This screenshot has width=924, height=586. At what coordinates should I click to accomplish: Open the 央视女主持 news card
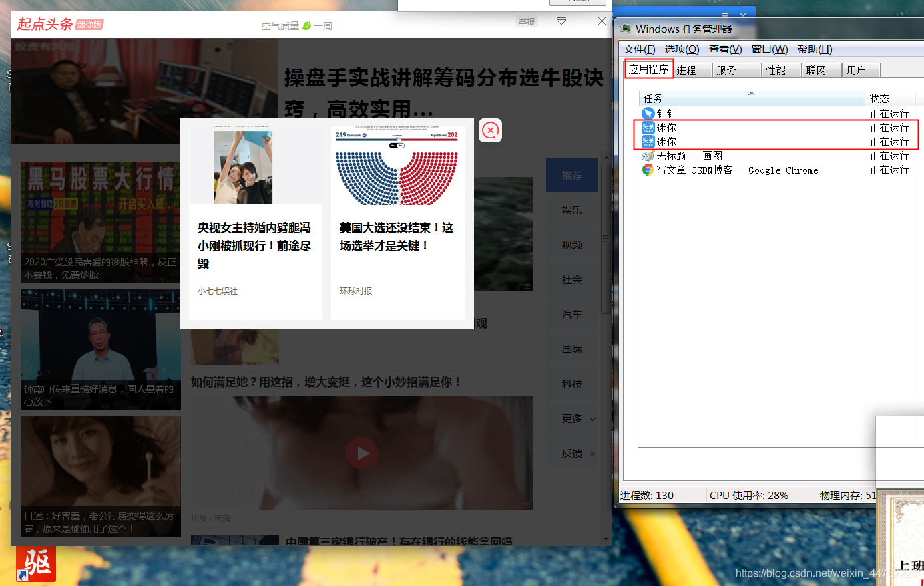[256, 223]
